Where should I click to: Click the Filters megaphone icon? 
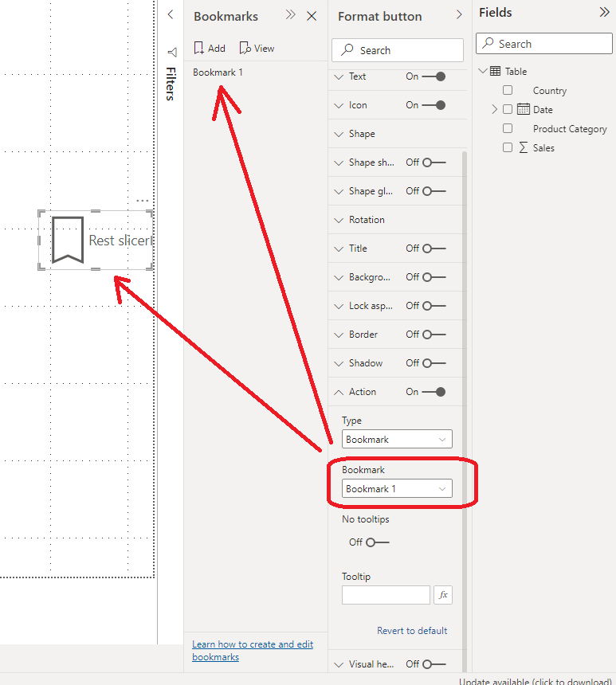(172, 53)
